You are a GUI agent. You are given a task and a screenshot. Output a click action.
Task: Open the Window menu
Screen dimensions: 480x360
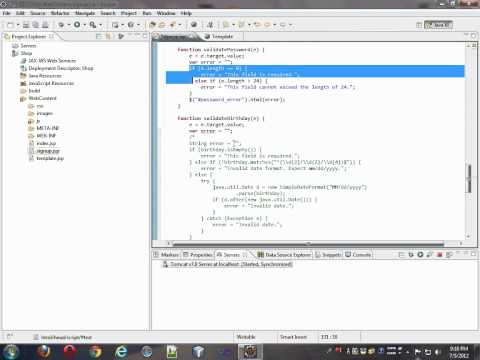pos(166,13)
